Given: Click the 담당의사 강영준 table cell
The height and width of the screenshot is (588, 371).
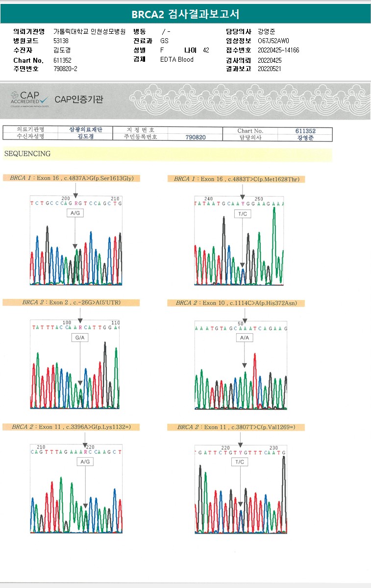Looking at the screenshot, I should tap(305, 138).
